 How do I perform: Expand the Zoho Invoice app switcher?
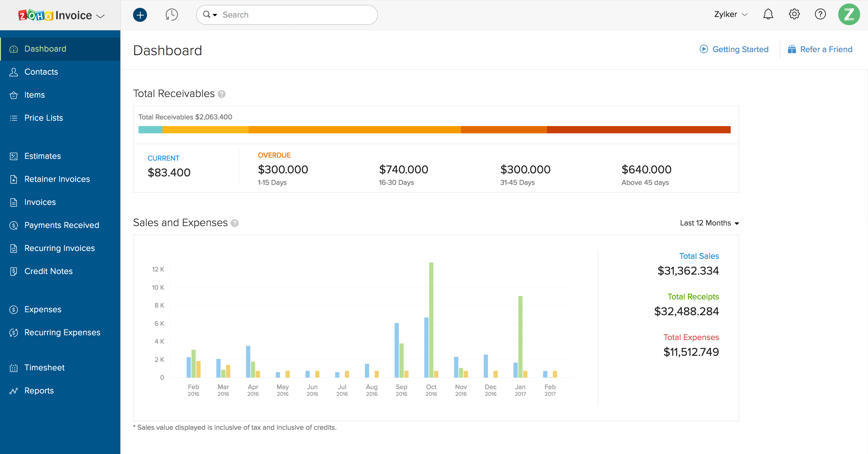tap(100, 16)
